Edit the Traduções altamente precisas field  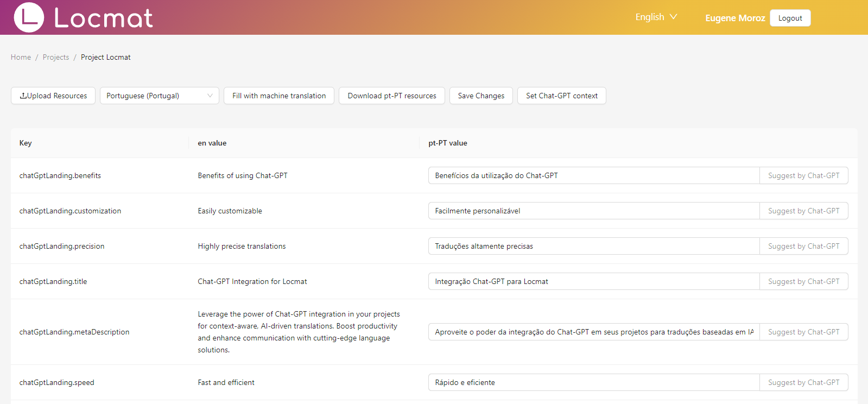point(594,246)
